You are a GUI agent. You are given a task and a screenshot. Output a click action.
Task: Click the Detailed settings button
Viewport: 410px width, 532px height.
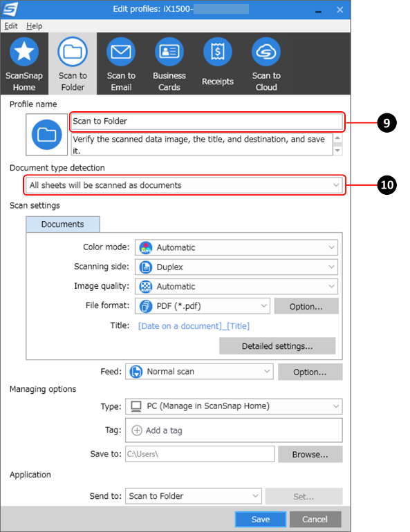[x=277, y=346]
